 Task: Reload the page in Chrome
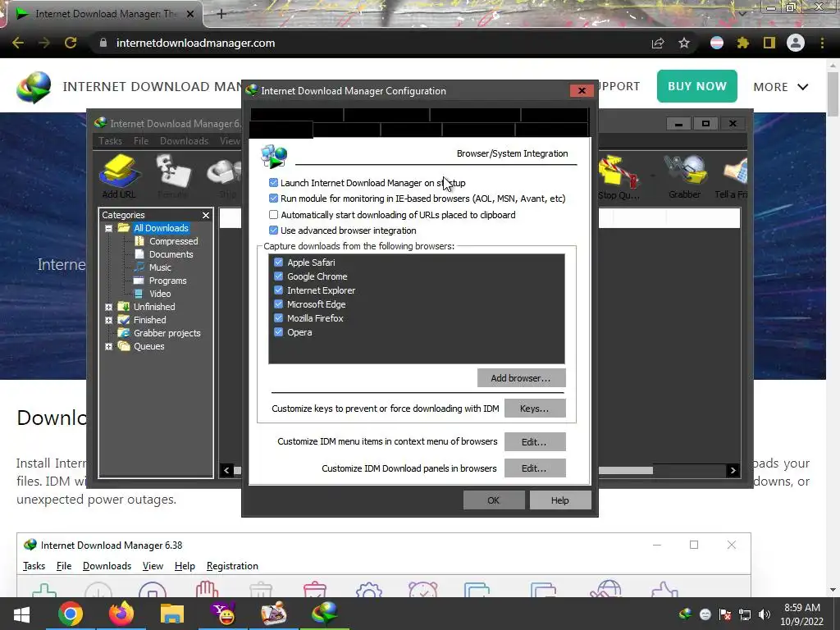pyautogui.click(x=71, y=43)
